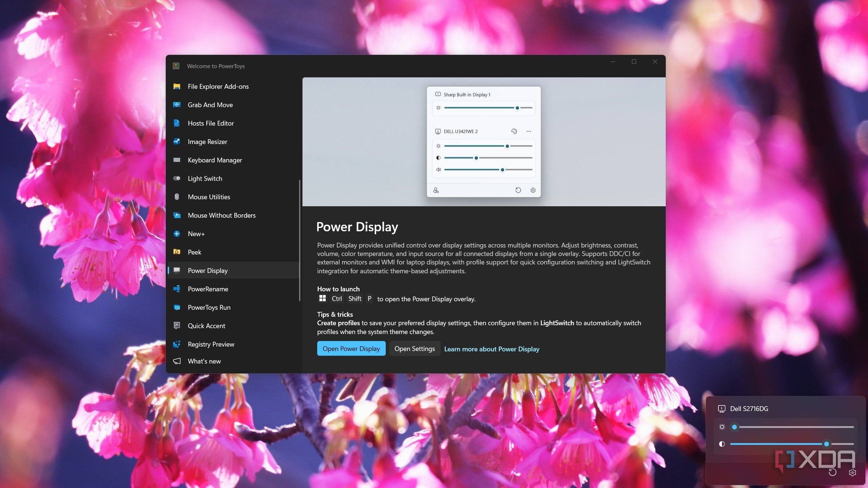This screenshot has width=868, height=488.
Task: Click the 'Welcome to PowerToys' title text
Action: [216, 66]
